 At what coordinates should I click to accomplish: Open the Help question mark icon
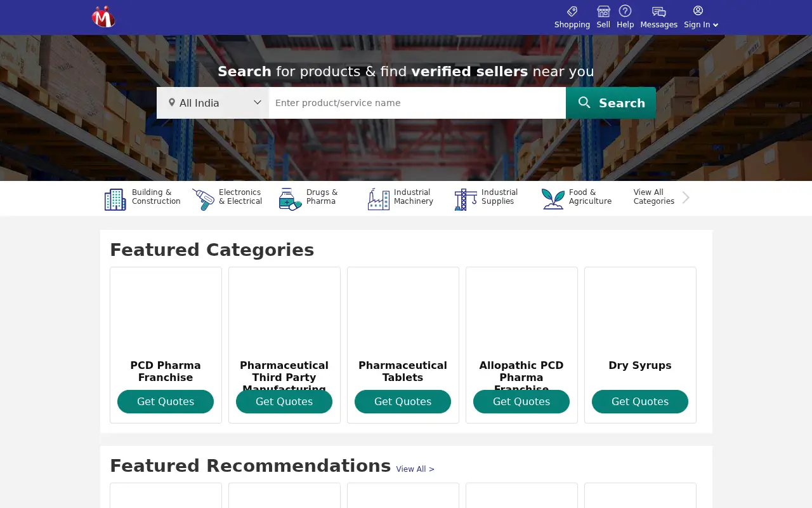tap(625, 11)
